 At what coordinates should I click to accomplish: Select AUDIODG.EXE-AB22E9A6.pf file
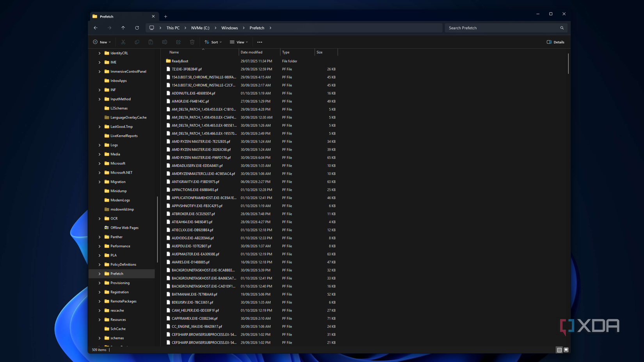(x=193, y=238)
